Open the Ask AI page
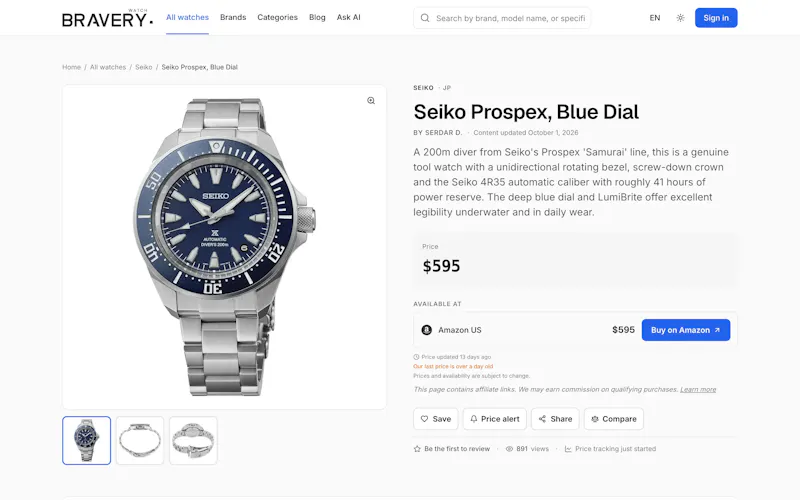The width and height of the screenshot is (800, 500). pos(348,17)
